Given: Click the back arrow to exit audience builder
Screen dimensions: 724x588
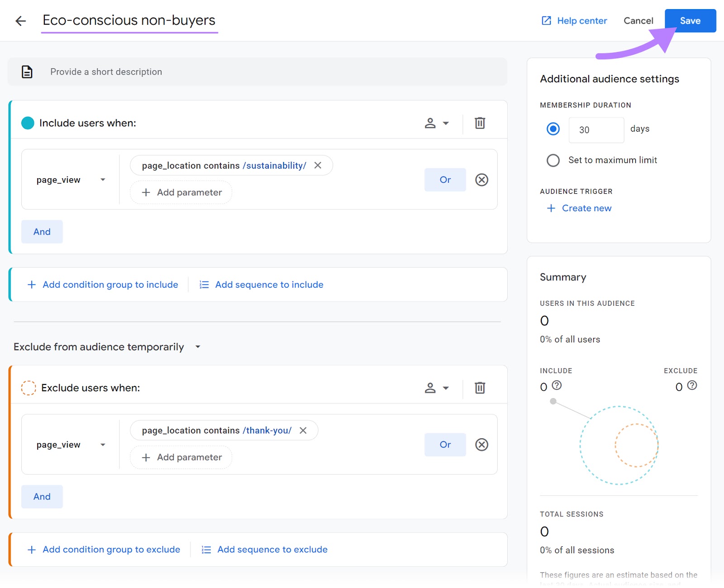Looking at the screenshot, I should 20,21.
